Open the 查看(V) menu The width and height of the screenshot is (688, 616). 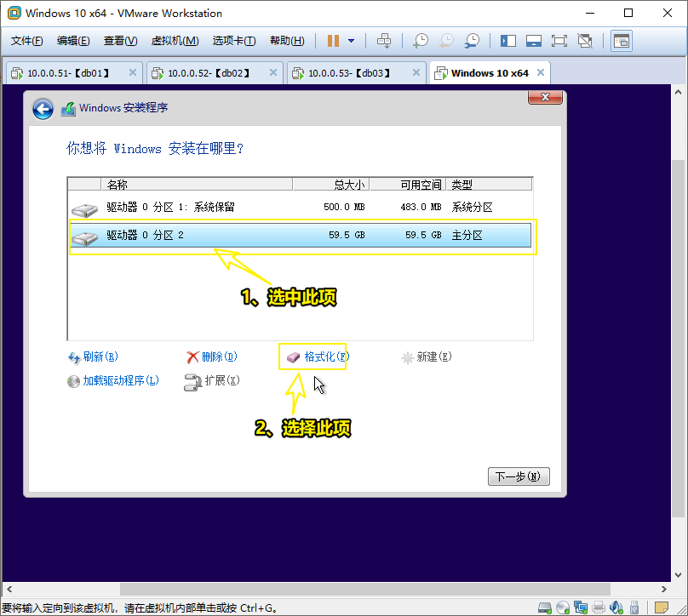tap(120, 41)
